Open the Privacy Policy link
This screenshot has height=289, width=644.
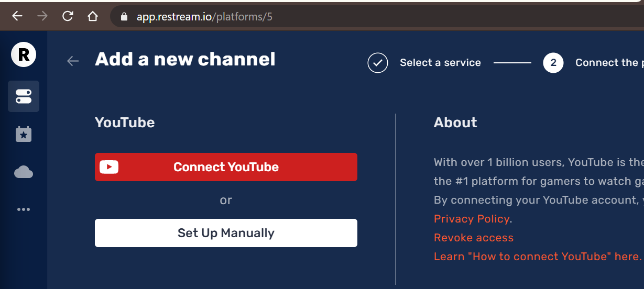point(472,219)
